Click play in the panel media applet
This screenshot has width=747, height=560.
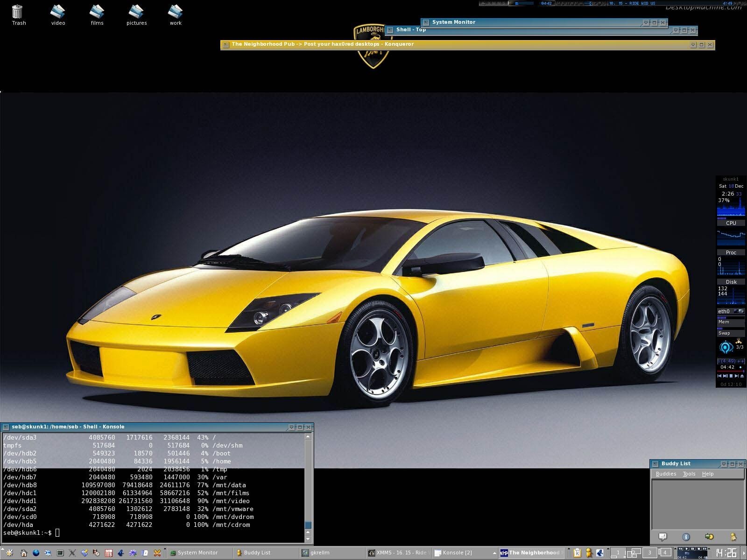point(687,549)
